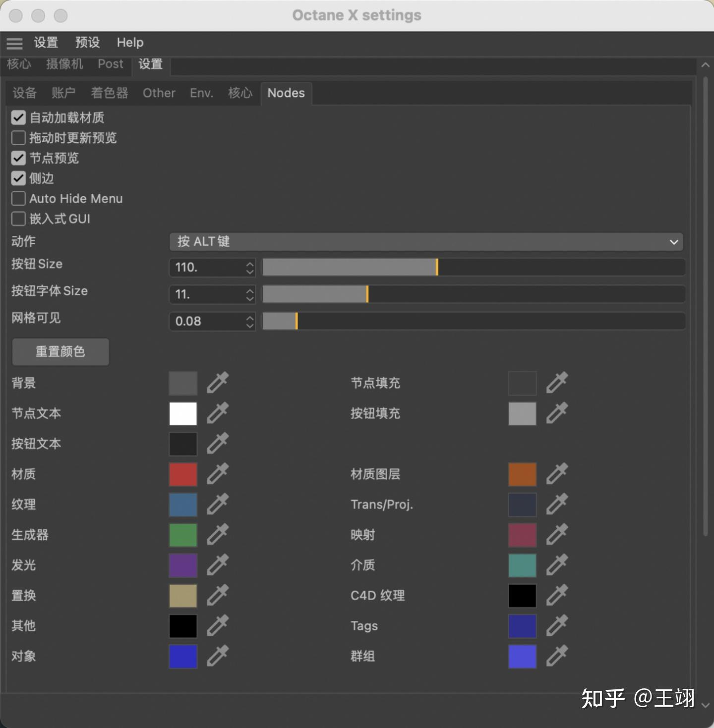Select the Nodes sub-tab

click(286, 93)
